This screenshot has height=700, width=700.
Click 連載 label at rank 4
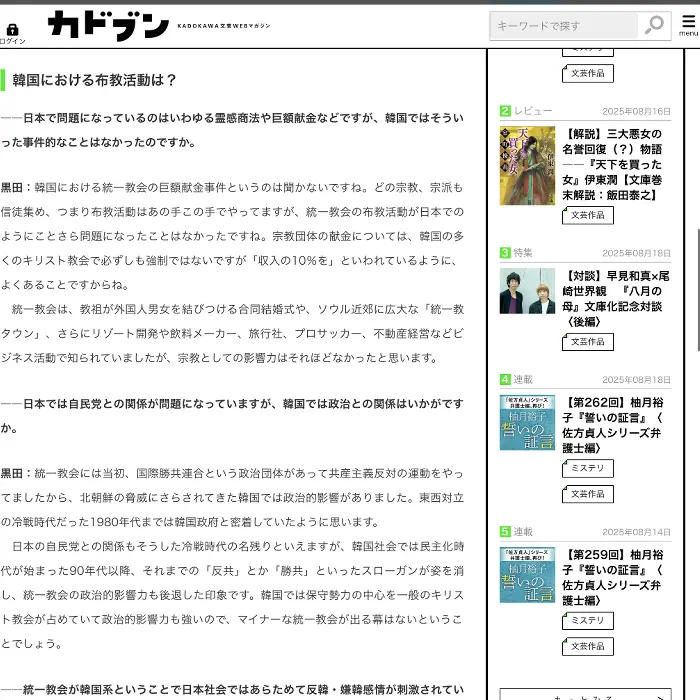[x=523, y=379]
